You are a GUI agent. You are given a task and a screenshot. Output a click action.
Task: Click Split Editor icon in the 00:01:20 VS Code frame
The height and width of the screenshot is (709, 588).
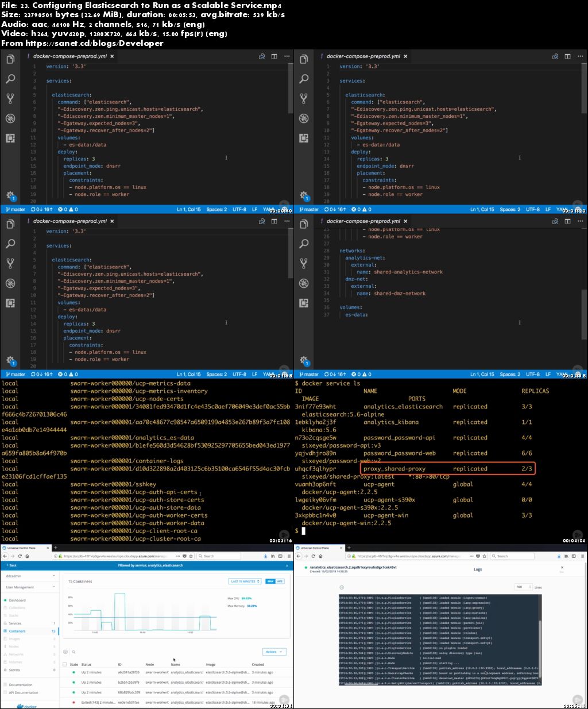(x=567, y=56)
